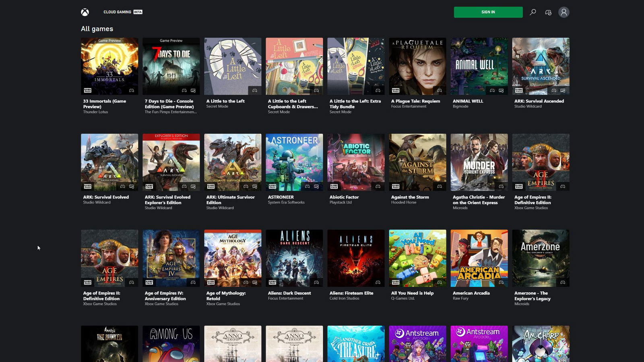
Task: Open the account profile avatar icon
Action: pyautogui.click(x=563, y=12)
